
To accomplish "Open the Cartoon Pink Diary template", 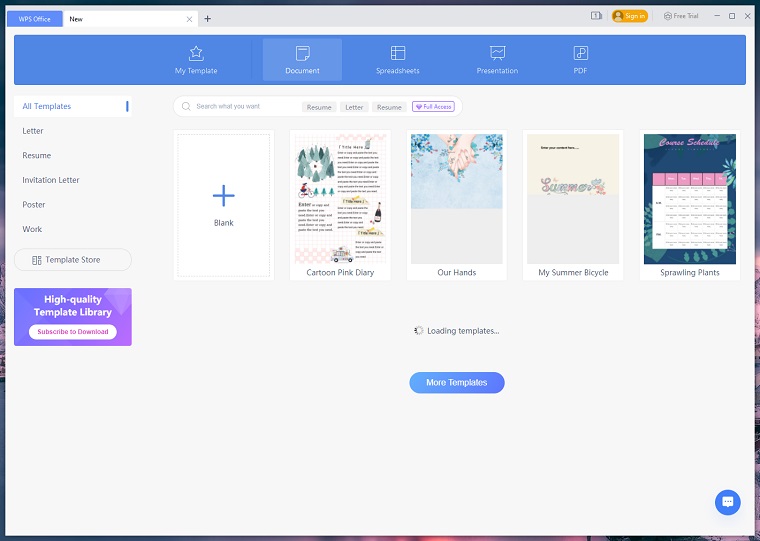I will (x=340, y=205).
